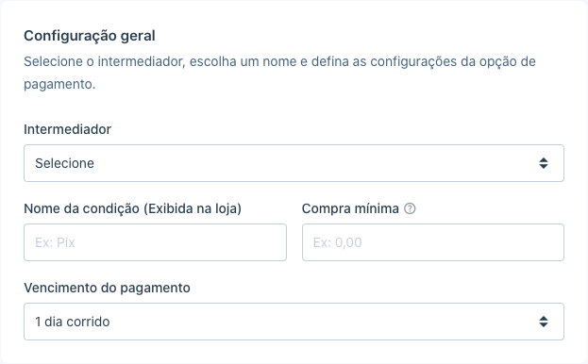Open the Intermediador dropdown

point(294,163)
